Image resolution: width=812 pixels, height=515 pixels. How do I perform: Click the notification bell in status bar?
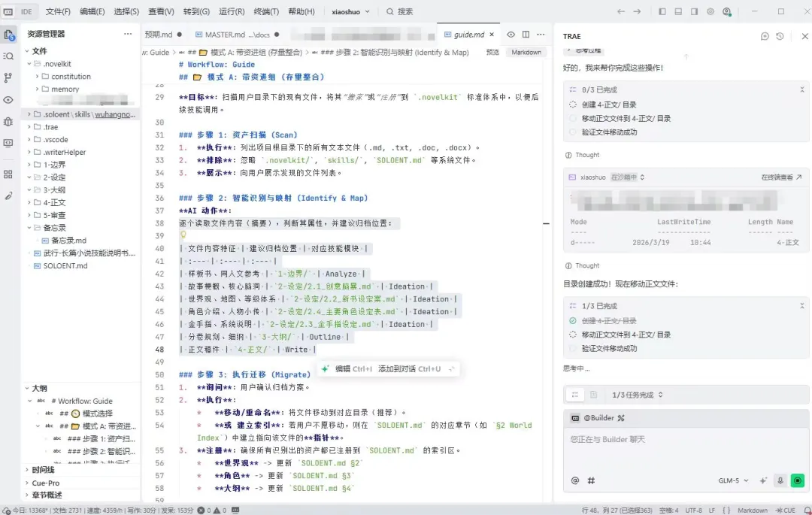pyautogui.click(x=807, y=510)
